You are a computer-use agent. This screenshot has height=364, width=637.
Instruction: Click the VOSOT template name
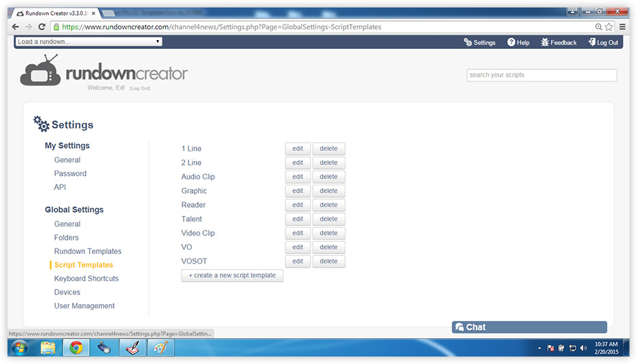(194, 261)
